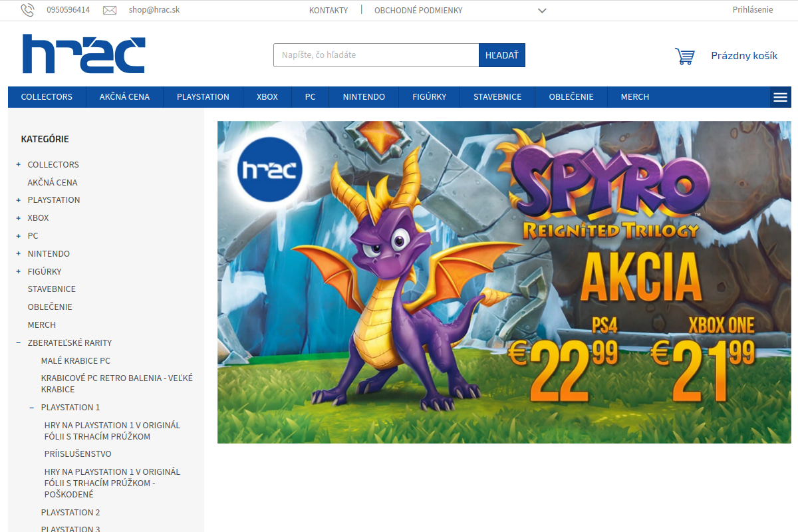Open the PS1 foil games item ending POŠKODENÉ
This screenshot has height=532, width=798.
tap(112, 483)
